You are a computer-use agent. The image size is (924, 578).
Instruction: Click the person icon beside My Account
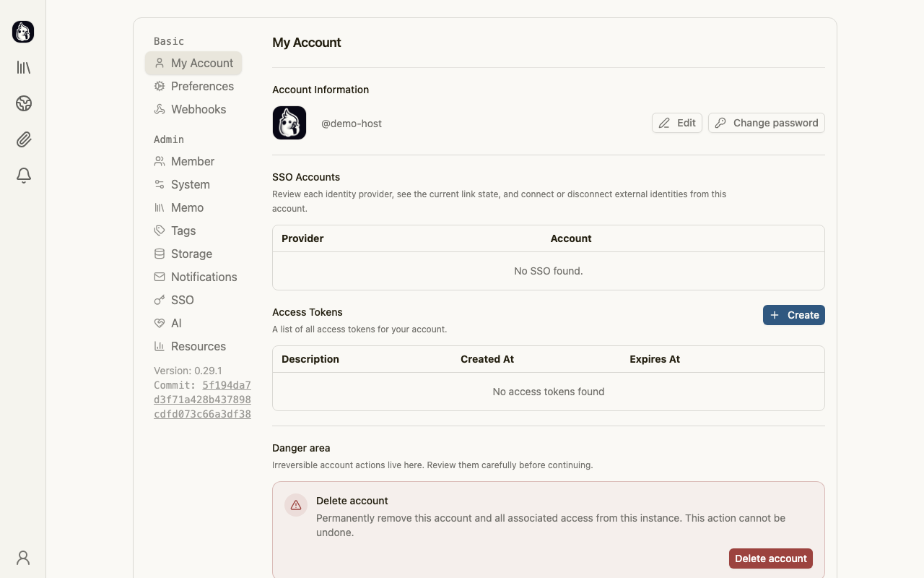click(x=160, y=63)
